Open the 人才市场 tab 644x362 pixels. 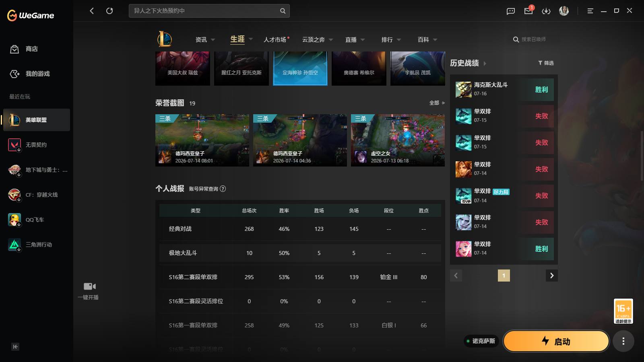pyautogui.click(x=276, y=39)
